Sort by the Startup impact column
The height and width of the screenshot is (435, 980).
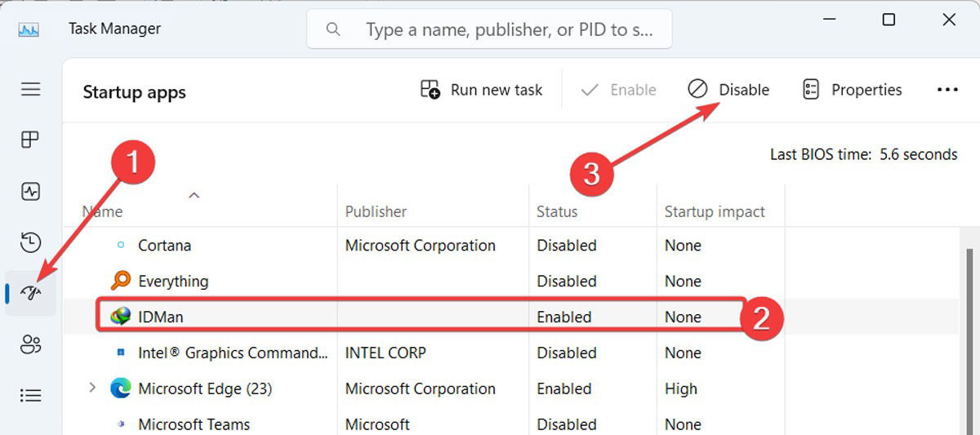pyautogui.click(x=715, y=211)
